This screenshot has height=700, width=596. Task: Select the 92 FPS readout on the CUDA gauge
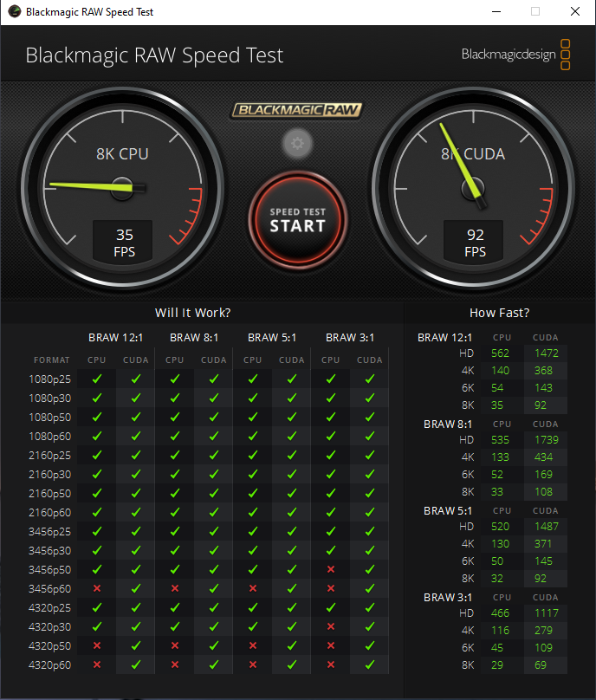pyautogui.click(x=474, y=243)
